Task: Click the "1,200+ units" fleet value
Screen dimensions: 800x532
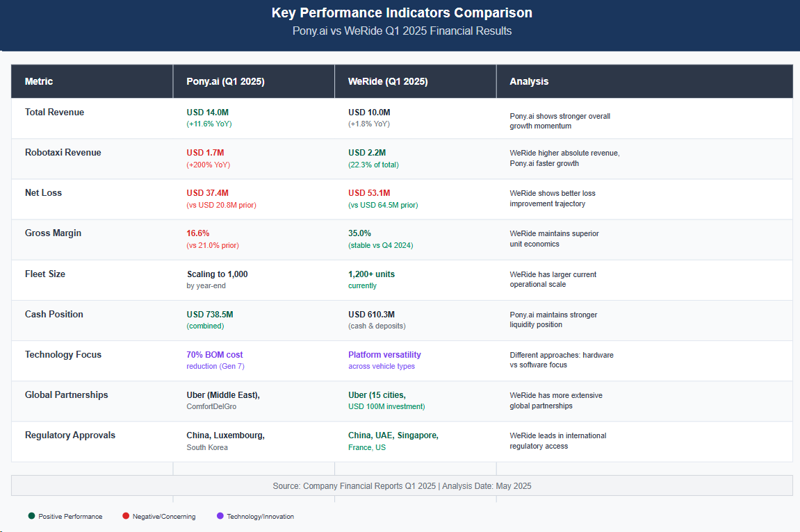Action: coord(371,274)
